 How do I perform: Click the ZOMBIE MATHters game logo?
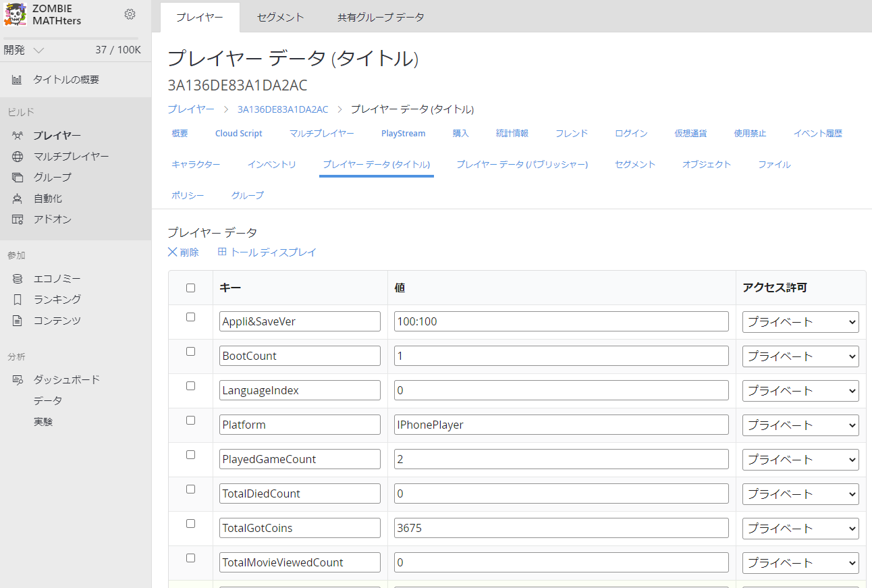click(x=16, y=15)
